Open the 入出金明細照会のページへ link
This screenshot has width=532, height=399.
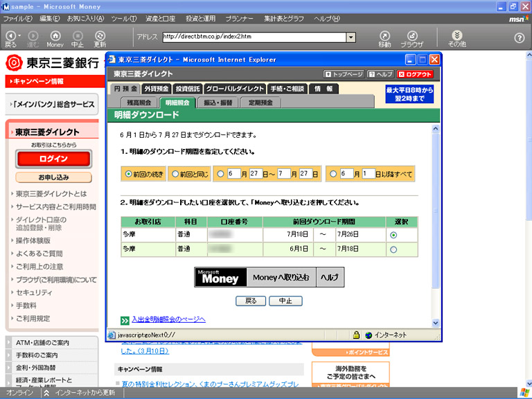click(168, 319)
